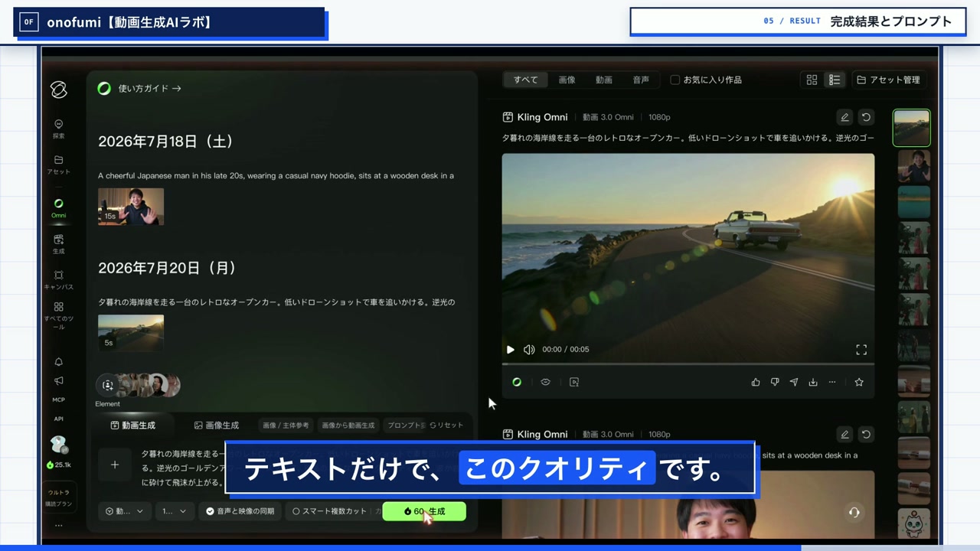Toggle 音声と映像の同期 checkbox
This screenshot has width=980, height=551.
(x=240, y=511)
